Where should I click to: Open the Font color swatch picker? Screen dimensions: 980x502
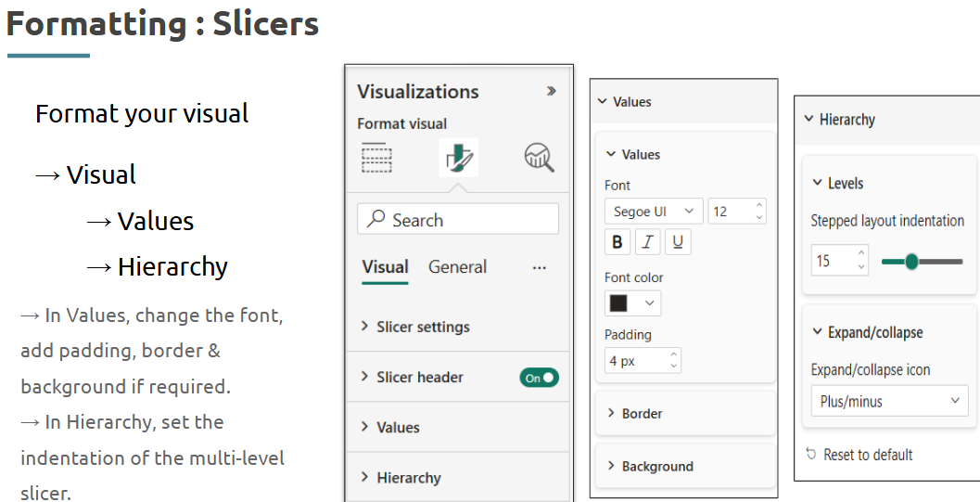coord(632,303)
